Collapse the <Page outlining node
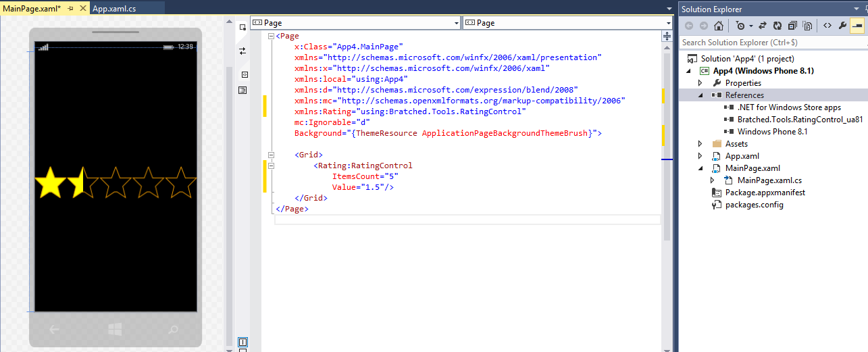 click(272, 36)
